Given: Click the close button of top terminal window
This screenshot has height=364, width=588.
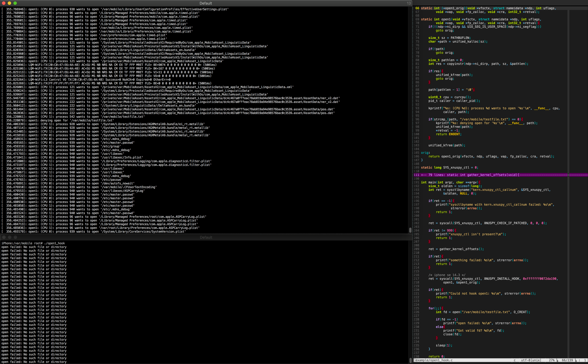Looking at the screenshot, I should click(x=4, y=3).
